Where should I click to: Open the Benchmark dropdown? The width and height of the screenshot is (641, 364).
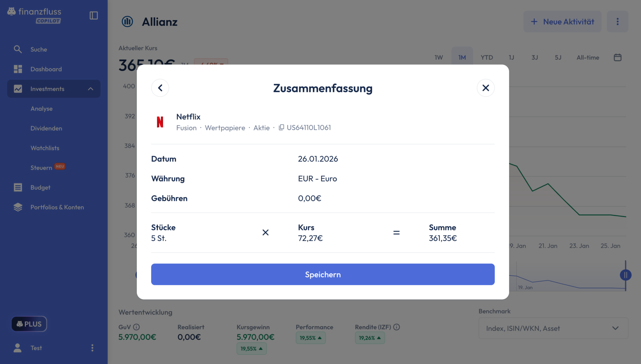553,328
